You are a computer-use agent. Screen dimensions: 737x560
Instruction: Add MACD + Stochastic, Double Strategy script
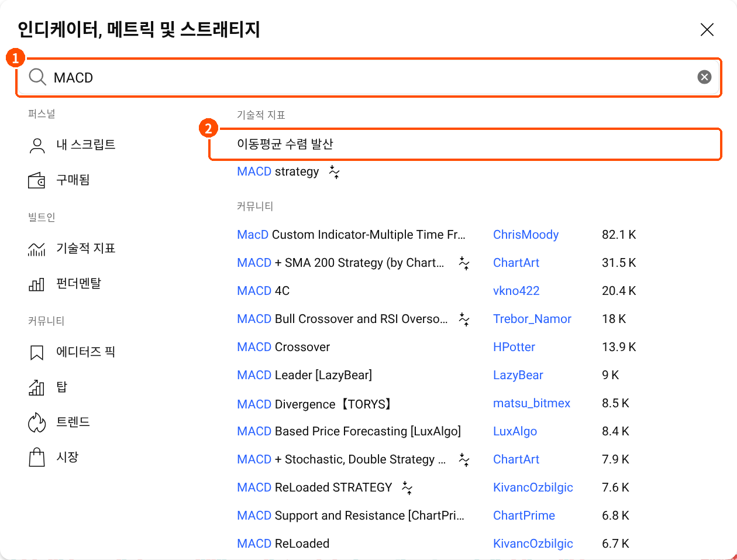[x=342, y=459]
